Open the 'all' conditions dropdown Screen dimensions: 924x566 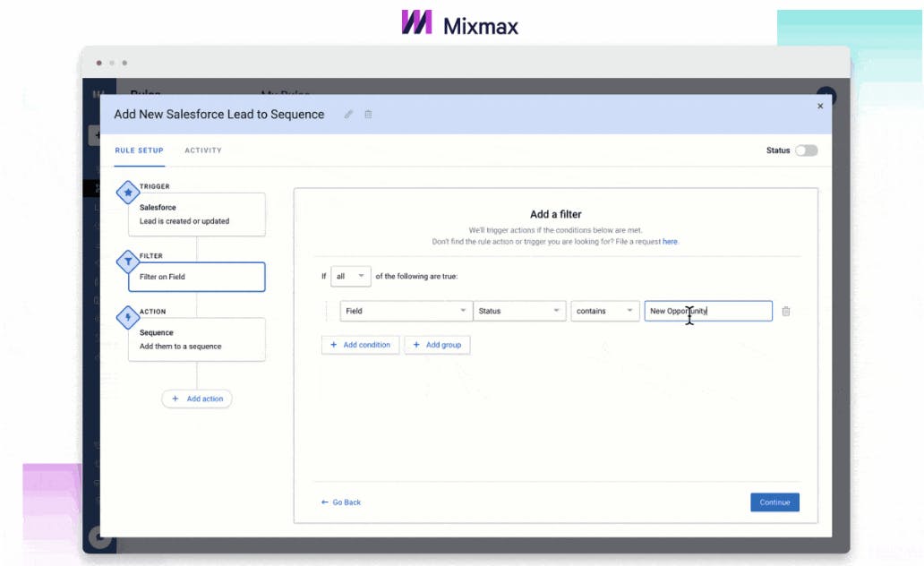coord(350,276)
